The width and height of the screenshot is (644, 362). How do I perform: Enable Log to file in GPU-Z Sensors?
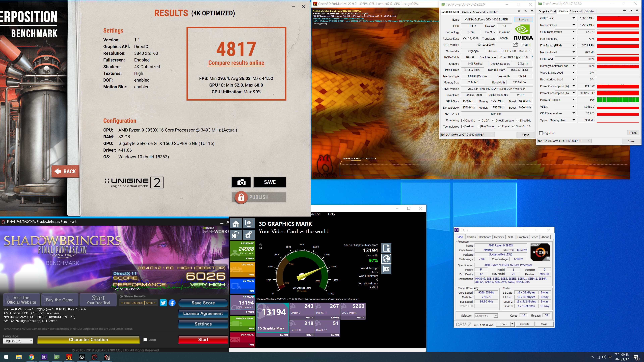pyautogui.click(x=541, y=133)
